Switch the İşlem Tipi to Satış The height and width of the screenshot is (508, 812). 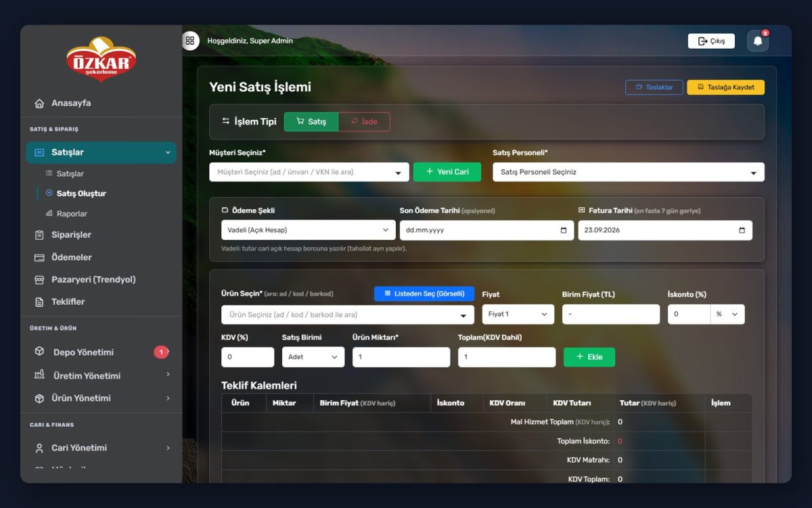[x=311, y=122]
